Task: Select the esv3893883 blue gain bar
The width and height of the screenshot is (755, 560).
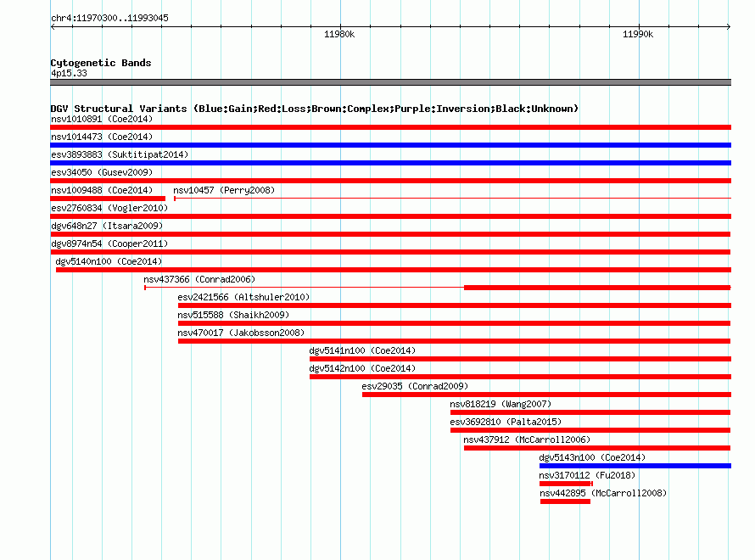Action: (x=390, y=163)
